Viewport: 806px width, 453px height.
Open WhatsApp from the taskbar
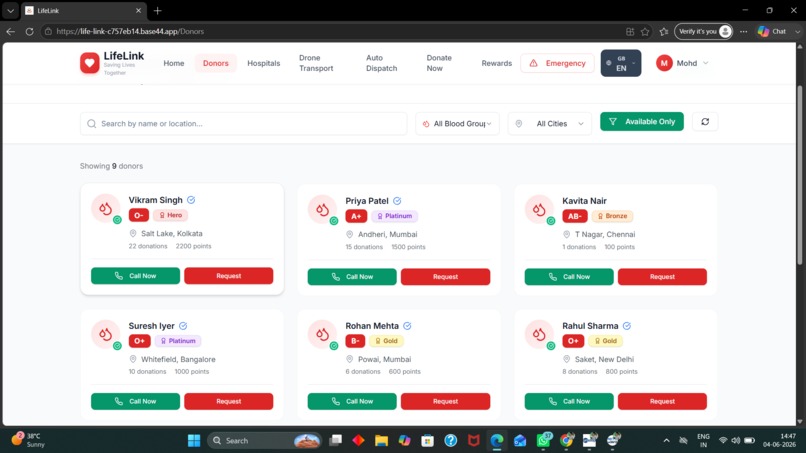pyautogui.click(x=543, y=441)
